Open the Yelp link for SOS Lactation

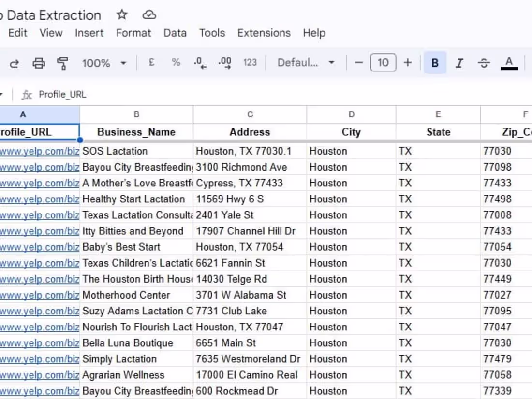click(40, 151)
